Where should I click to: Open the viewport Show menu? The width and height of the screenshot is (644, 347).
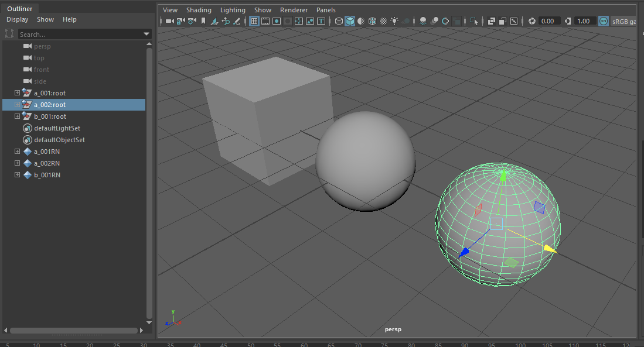(263, 10)
